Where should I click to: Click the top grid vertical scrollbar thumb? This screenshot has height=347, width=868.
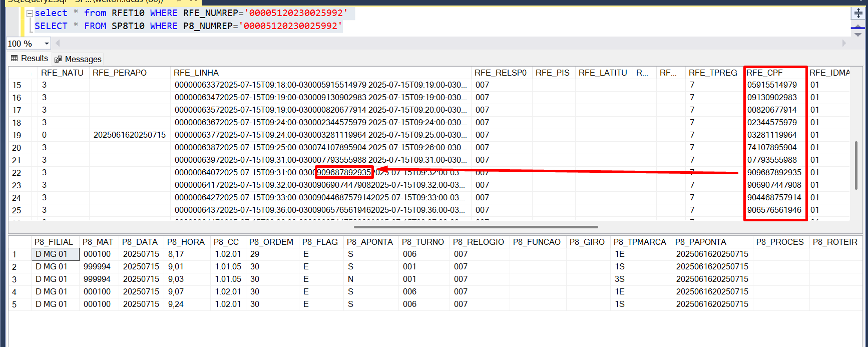click(856, 165)
